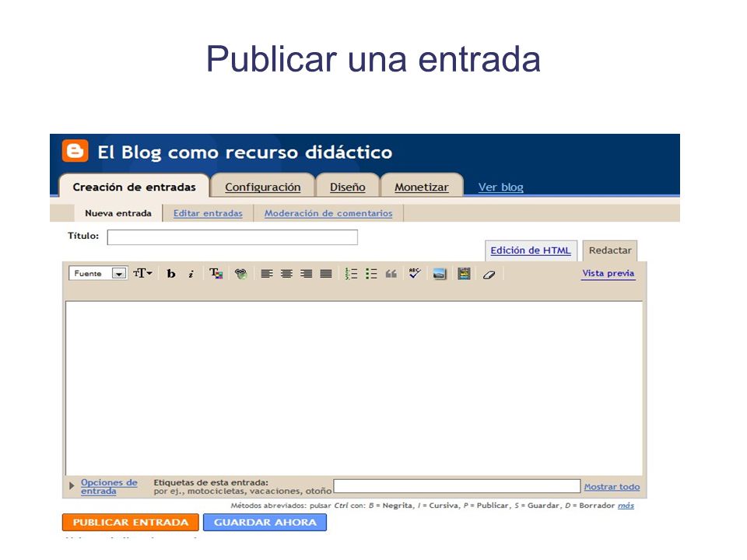Apply blockquote formatting
This screenshot has height=560, width=747.
(x=391, y=274)
